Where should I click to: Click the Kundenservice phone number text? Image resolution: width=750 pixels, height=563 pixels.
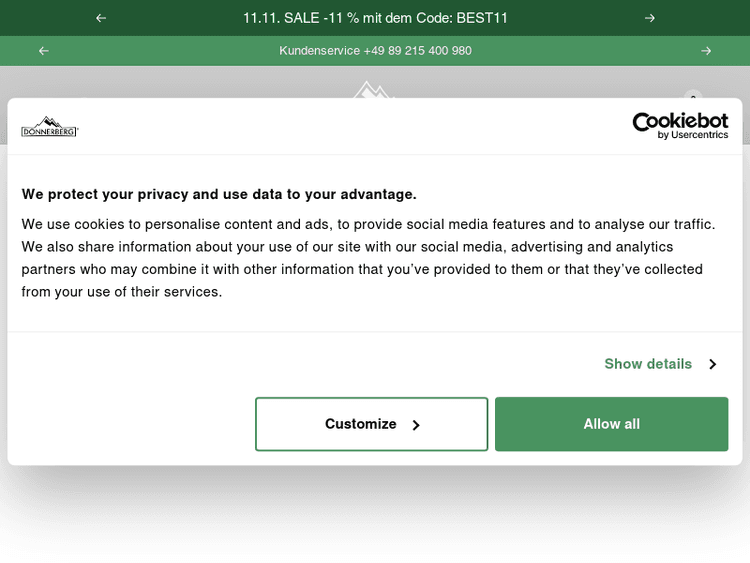coord(375,51)
